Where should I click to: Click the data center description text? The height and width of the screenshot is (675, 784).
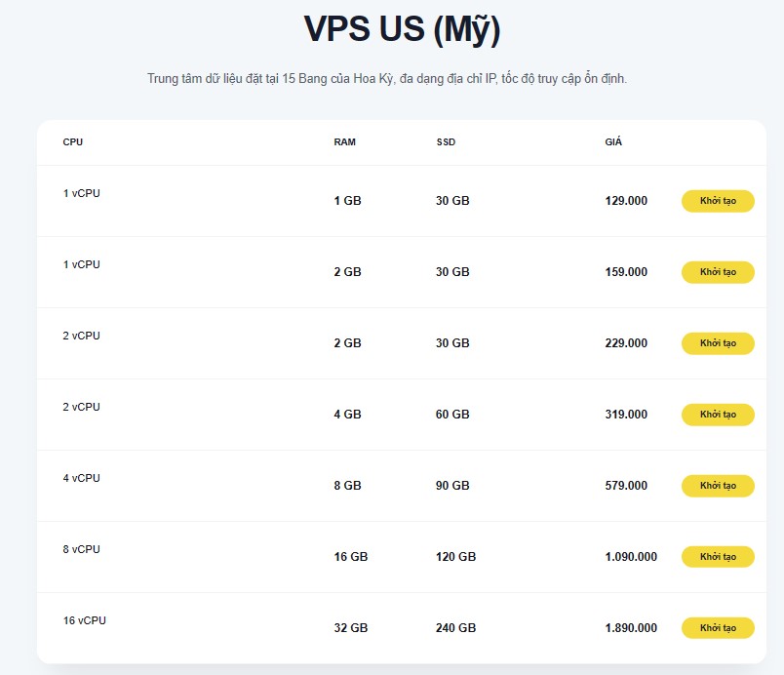point(386,78)
